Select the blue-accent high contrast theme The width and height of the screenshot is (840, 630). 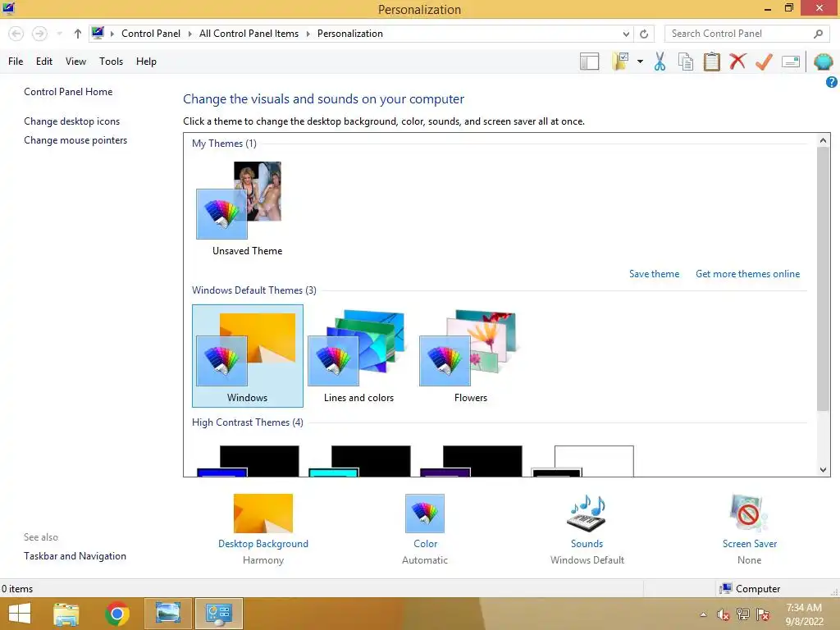[x=248, y=461]
